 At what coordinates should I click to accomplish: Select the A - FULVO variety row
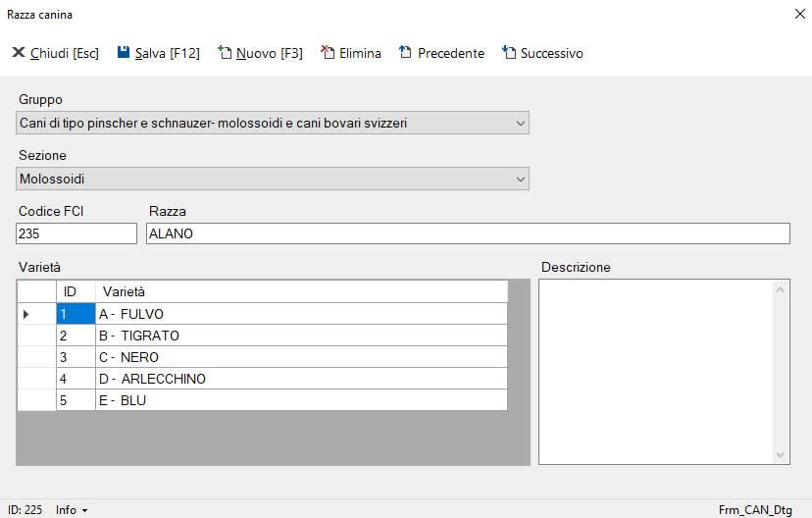[x=300, y=314]
